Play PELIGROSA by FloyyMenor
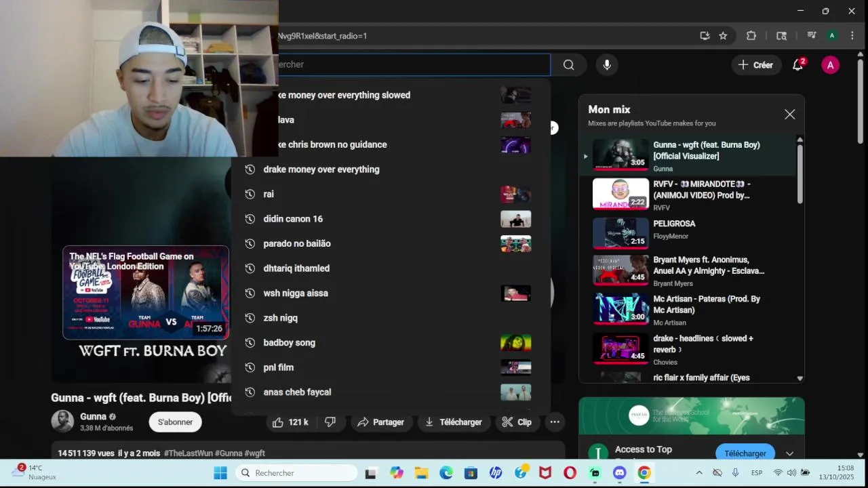The image size is (868, 488). click(x=688, y=234)
